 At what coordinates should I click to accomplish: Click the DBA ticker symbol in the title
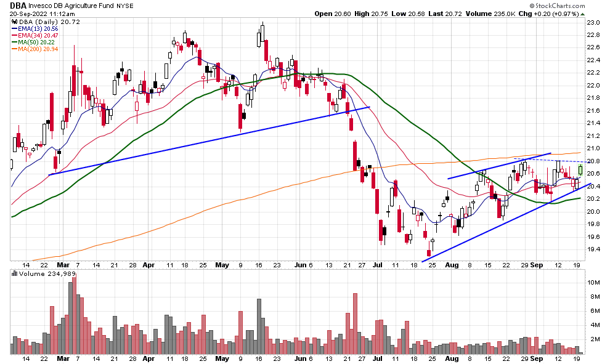pyautogui.click(x=18, y=6)
